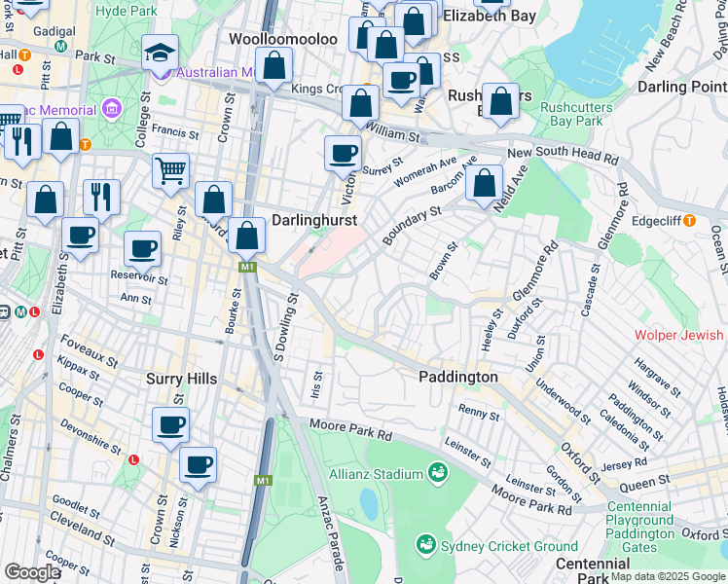This screenshot has width=728, height=584.
Task: Click the Town Hall train T icon
Action: point(24,55)
